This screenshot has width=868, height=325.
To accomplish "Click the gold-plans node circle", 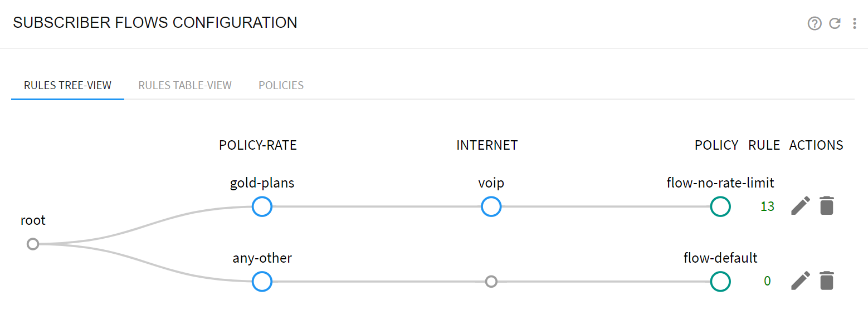I will pos(262,206).
